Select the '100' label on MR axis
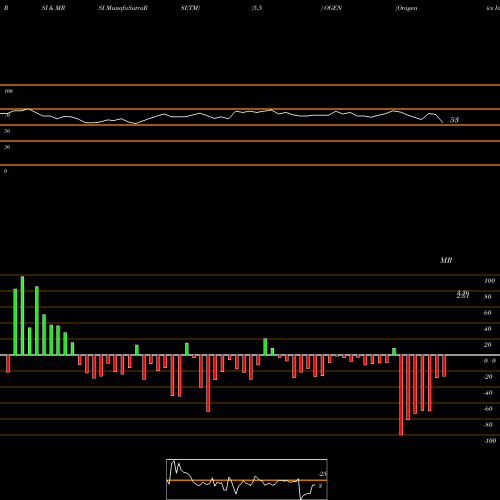Screen dimensions: 500x500 coord(489,281)
